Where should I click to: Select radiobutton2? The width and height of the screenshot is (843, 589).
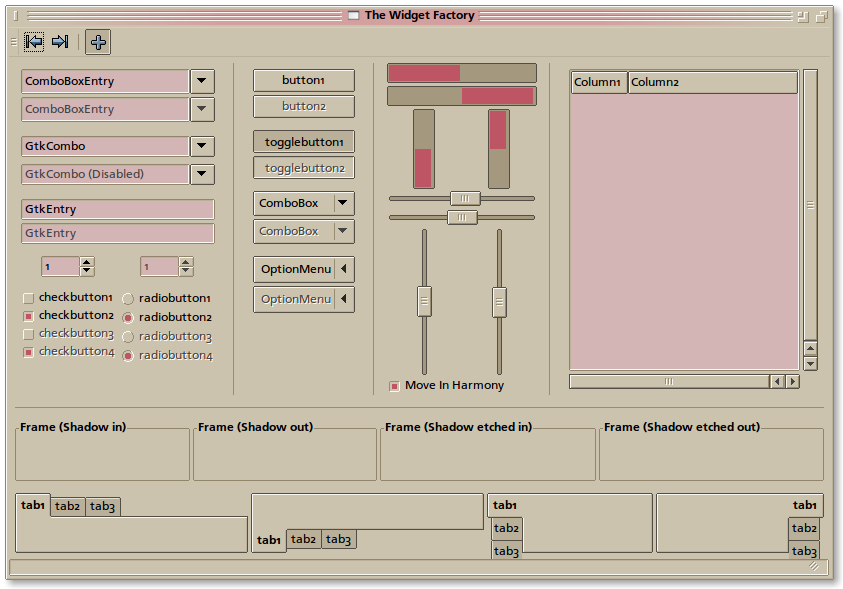[x=127, y=318]
